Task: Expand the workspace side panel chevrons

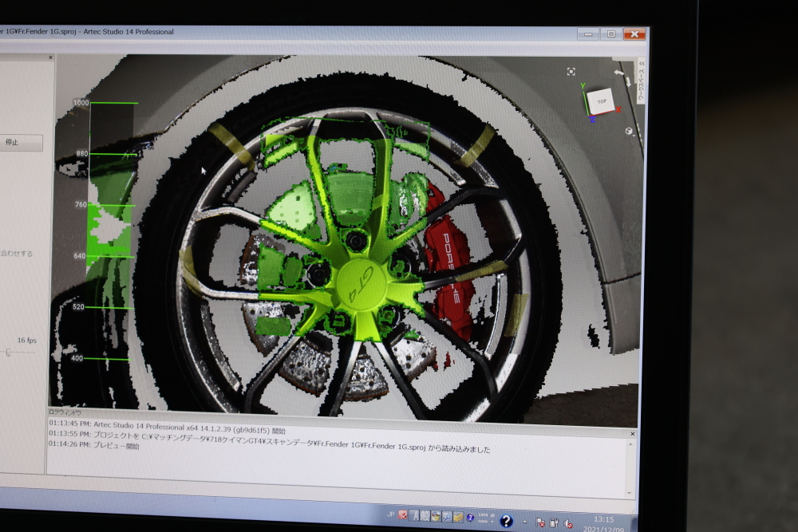Action: (642, 64)
